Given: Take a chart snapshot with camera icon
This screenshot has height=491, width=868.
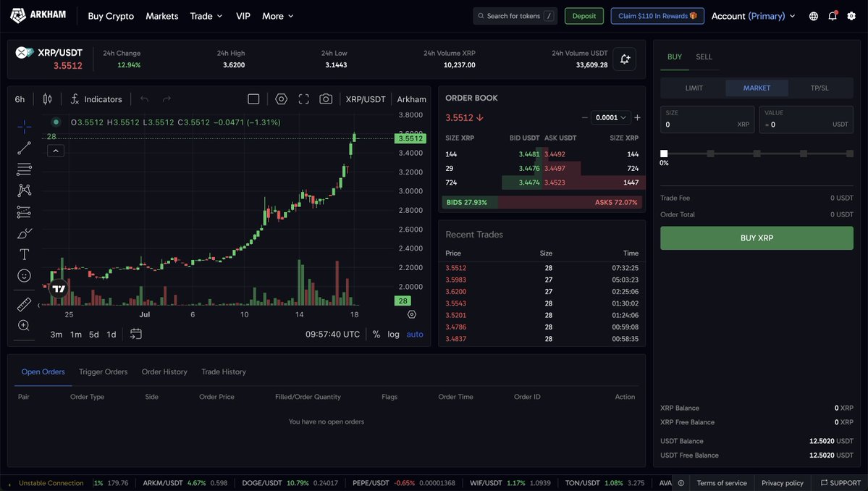Looking at the screenshot, I should coord(326,99).
